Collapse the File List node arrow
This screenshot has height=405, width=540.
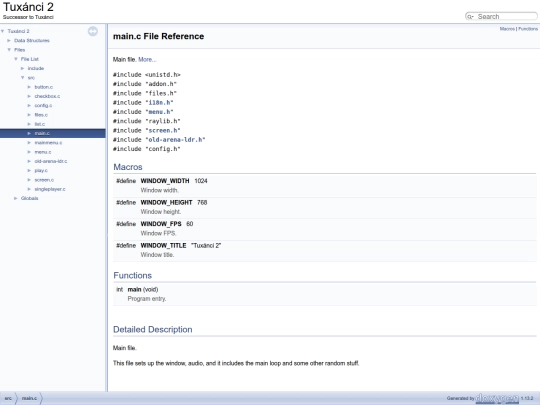(16, 59)
